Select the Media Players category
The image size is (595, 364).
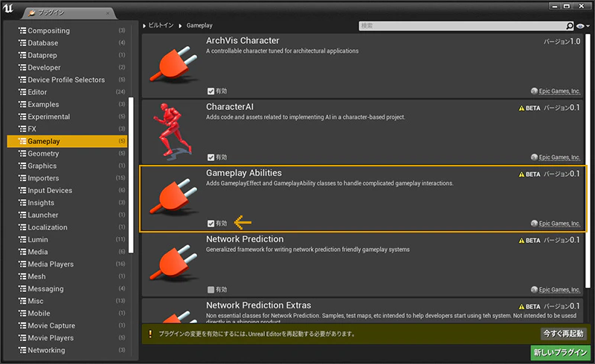(x=68, y=264)
